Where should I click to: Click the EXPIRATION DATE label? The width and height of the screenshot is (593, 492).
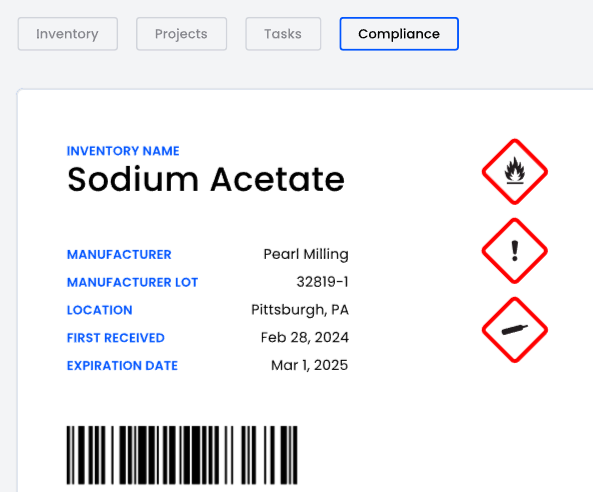(122, 366)
